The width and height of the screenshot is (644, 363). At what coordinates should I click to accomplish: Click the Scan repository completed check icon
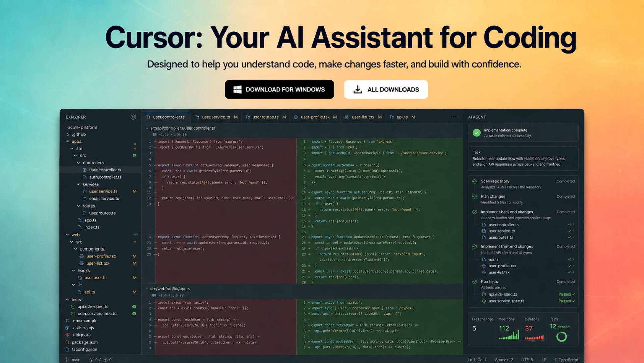(x=474, y=181)
